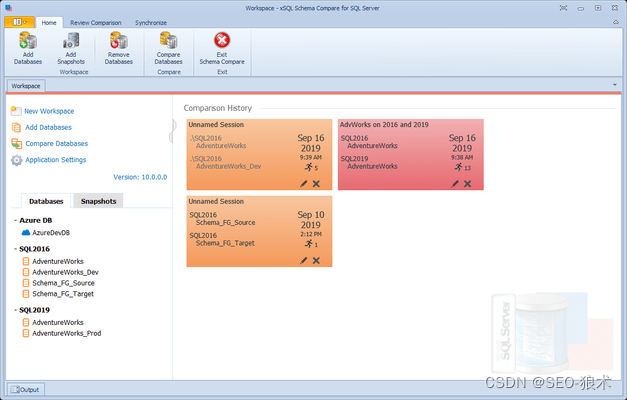627x400 pixels.
Task: Click the Compare Databases link in left panel
Action: (56, 144)
